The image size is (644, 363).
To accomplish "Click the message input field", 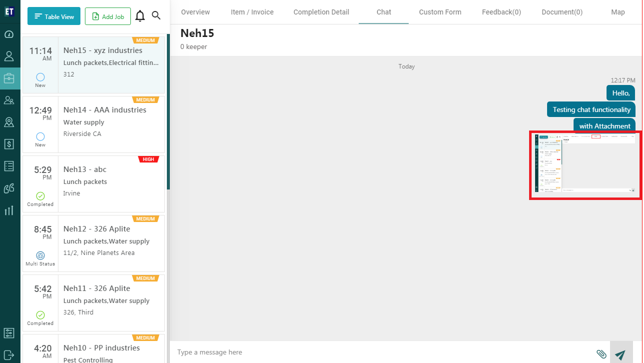I will tap(382, 352).
